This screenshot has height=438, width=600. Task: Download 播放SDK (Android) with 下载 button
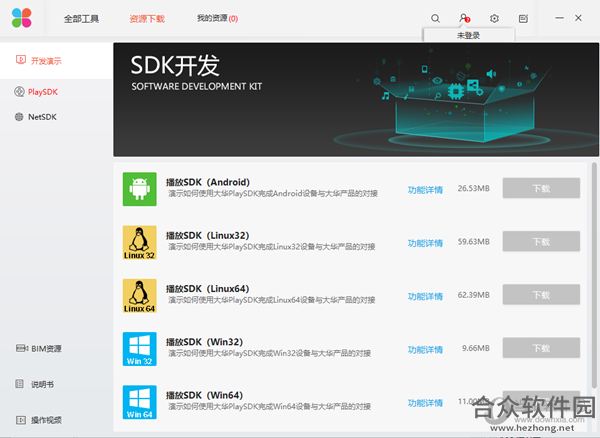coord(541,188)
